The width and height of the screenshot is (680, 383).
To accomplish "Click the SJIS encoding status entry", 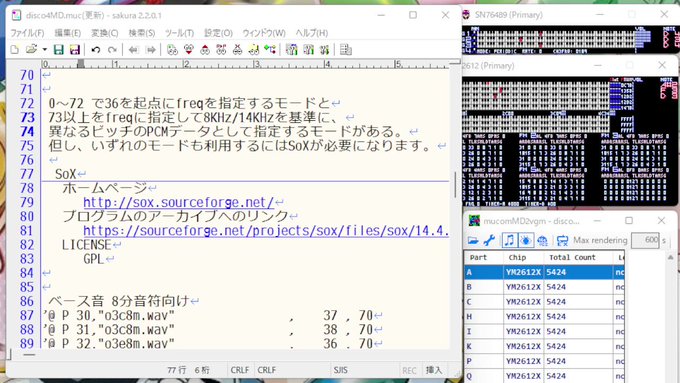I will point(340,370).
